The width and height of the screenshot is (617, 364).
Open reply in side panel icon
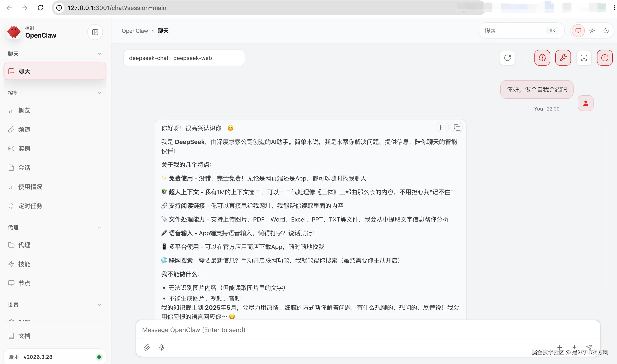pyautogui.click(x=443, y=127)
